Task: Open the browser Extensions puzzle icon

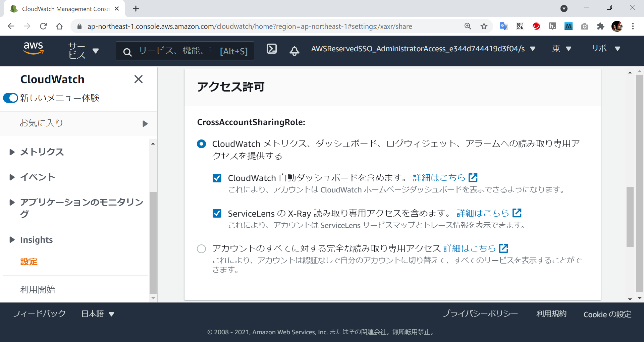Action: pos(600,26)
